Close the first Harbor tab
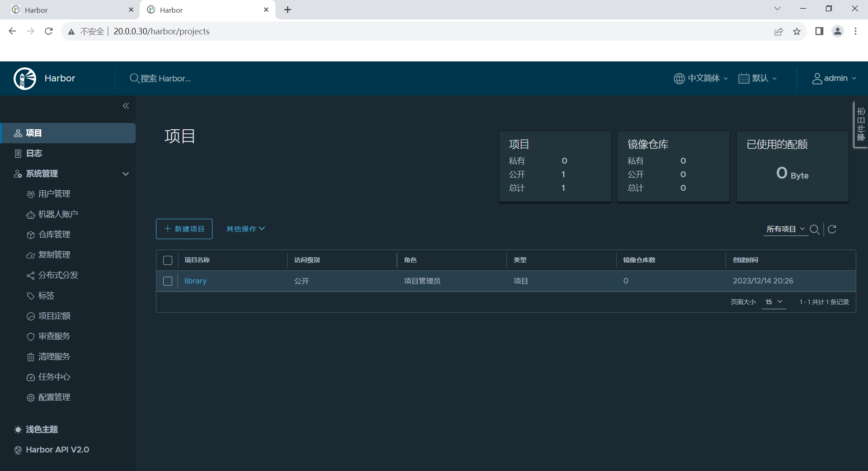The width and height of the screenshot is (868, 471). 131,9
